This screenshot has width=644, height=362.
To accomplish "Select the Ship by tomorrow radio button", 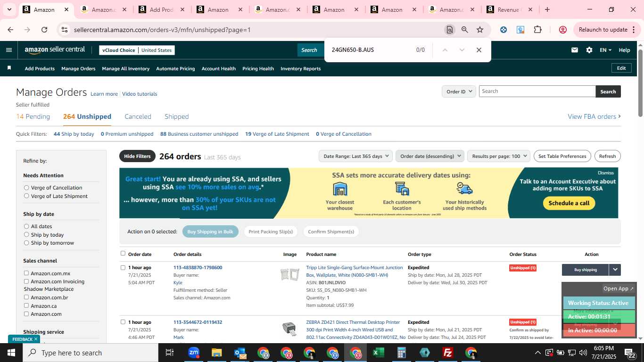I will tap(26, 243).
